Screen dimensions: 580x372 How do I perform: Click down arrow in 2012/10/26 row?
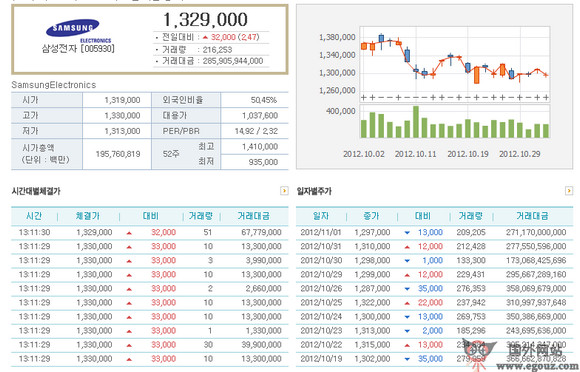407,289
